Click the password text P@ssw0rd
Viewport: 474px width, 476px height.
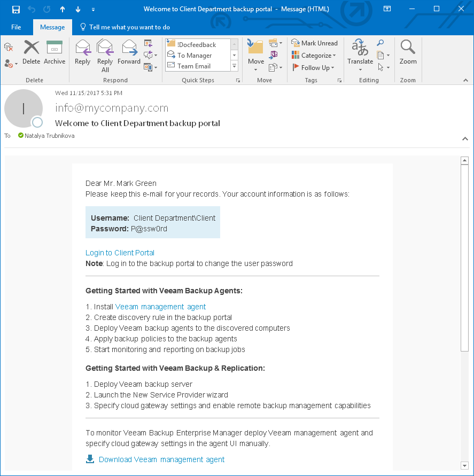[x=149, y=229]
